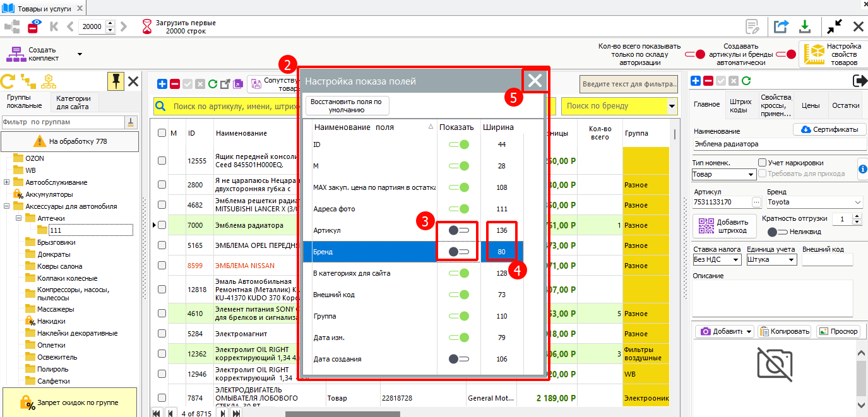The image size is (868, 417).
Task: Click the open-in-new-window arrow icon in grid toolbar
Action: tap(225, 83)
